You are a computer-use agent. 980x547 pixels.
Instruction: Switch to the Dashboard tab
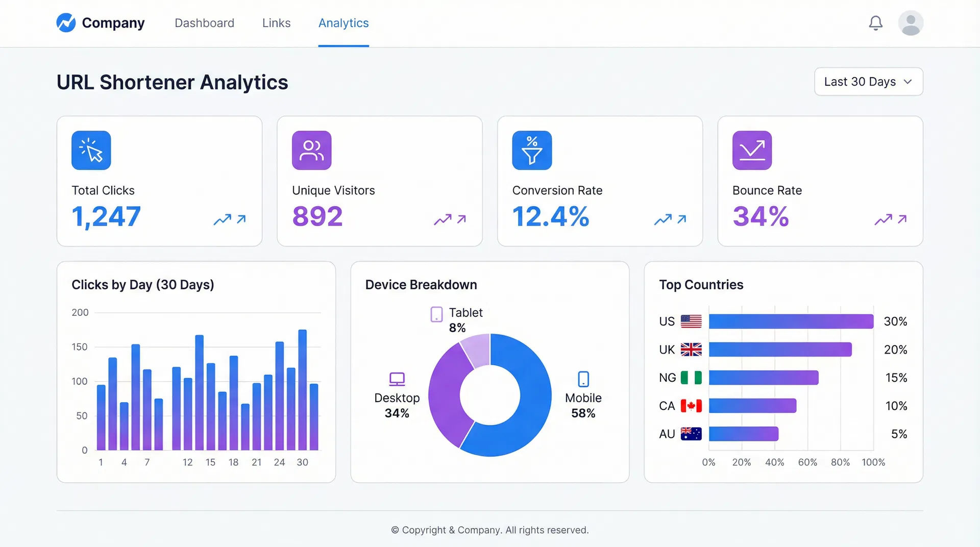pyautogui.click(x=204, y=23)
